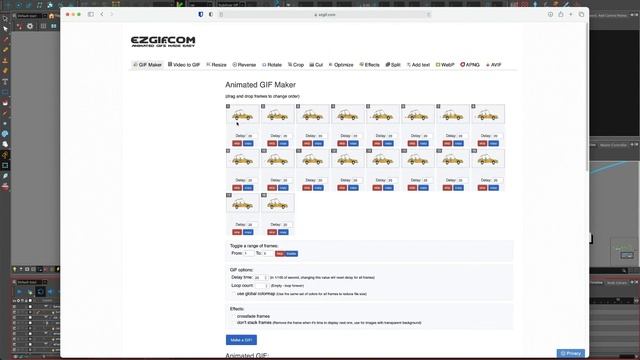Image resolution: width=640 pixels, height=360 pixels.
Task: Click the Delay time field in GIF options
Action: 260,278
